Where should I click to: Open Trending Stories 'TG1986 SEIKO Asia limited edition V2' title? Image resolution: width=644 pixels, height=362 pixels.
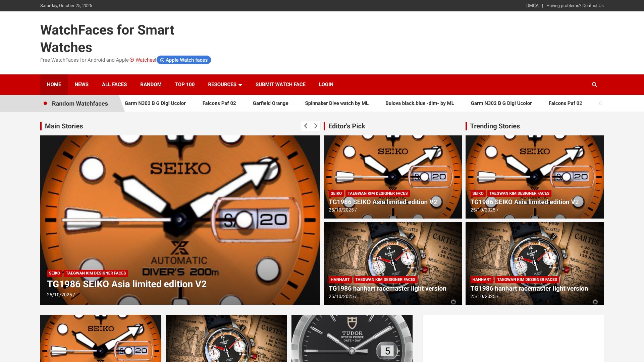[525, 202]
